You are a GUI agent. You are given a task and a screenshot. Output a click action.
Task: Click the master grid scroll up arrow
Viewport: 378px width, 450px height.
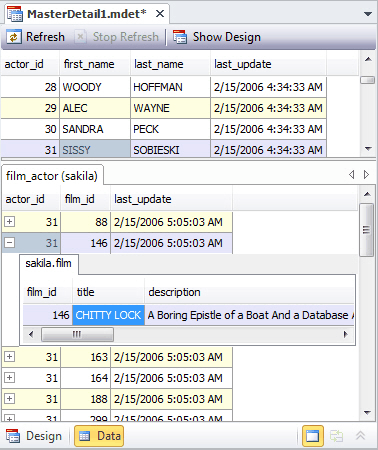[x=368, y=59]
